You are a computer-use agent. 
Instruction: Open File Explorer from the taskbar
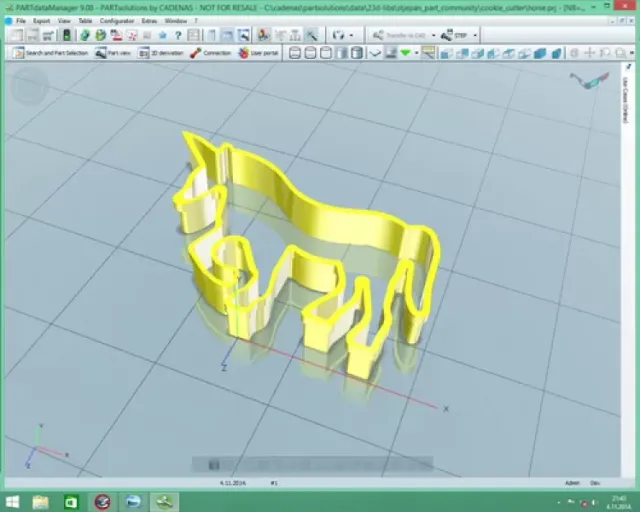(x=40, y=501)
